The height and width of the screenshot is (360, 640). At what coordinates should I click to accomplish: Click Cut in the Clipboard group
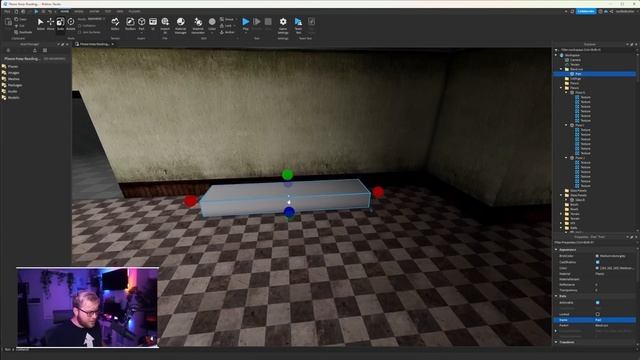click(20, 26)
